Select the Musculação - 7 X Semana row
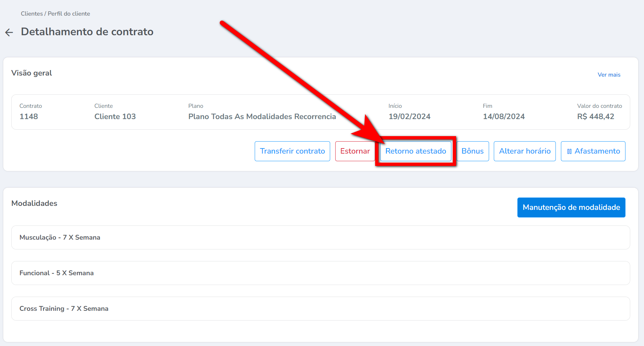Screen dimensions: 644x346 click(60, 237)
